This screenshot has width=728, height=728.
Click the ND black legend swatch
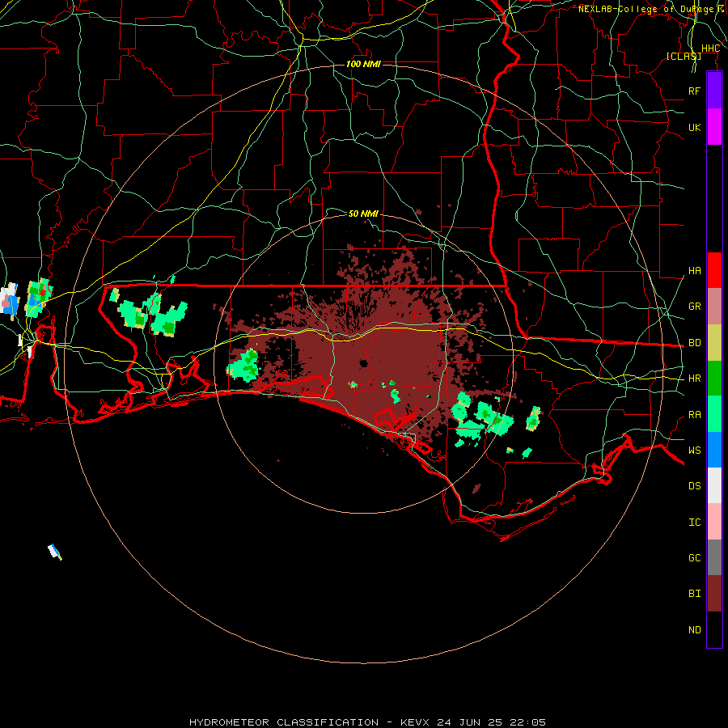pyautogui.click(x=714, y=629)
